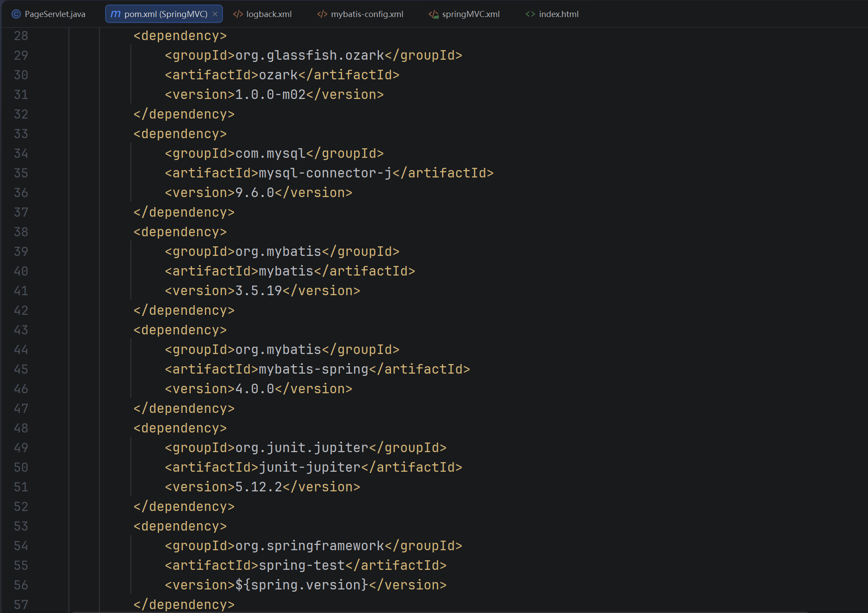Click line number 52 in the gutter
This screenshot has width=868, height=613.
[x=21, y=507]
